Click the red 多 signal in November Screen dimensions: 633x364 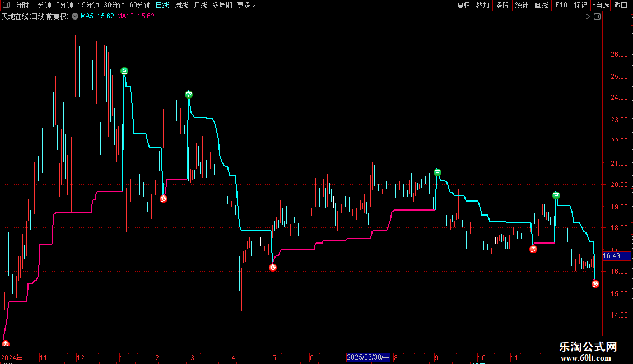pyautogui.click(x=533, y=249)
